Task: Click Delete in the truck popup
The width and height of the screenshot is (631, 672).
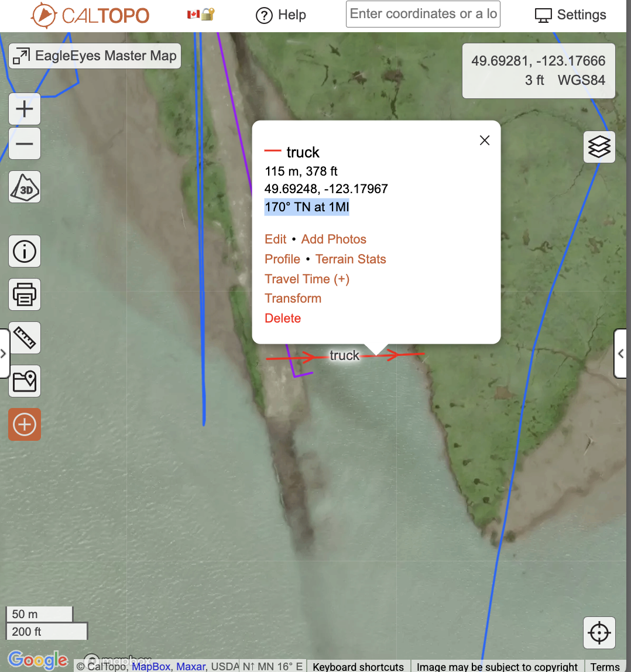Action: [283, 318]
